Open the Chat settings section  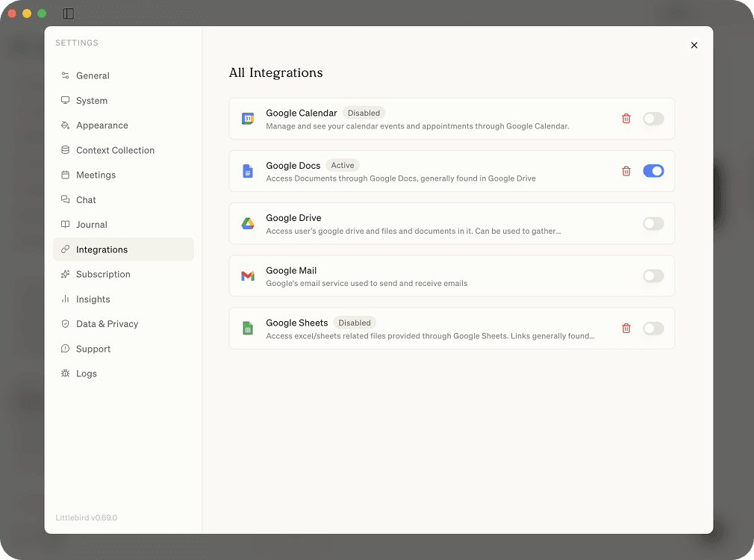click(124, 199)
